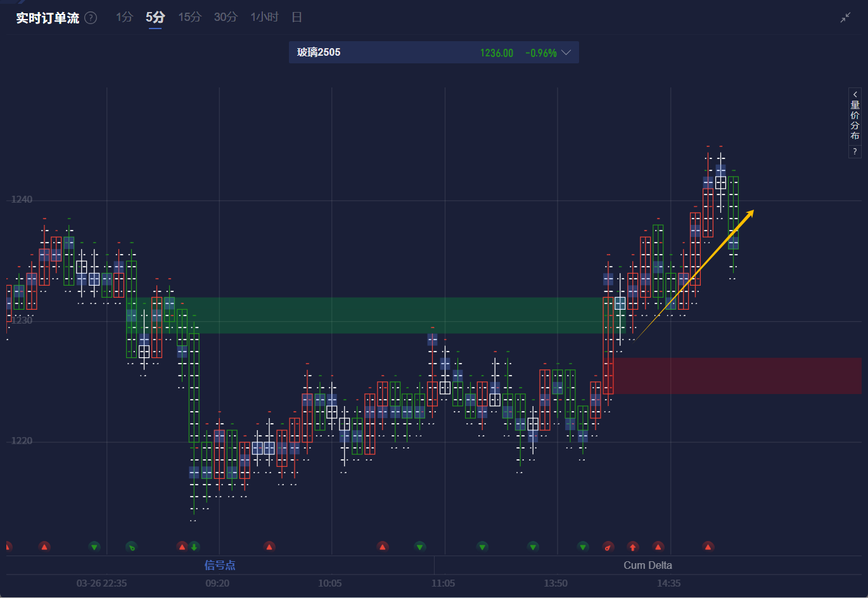
Task: Switch to the 1分 timeframe
Action: [124, 17]
